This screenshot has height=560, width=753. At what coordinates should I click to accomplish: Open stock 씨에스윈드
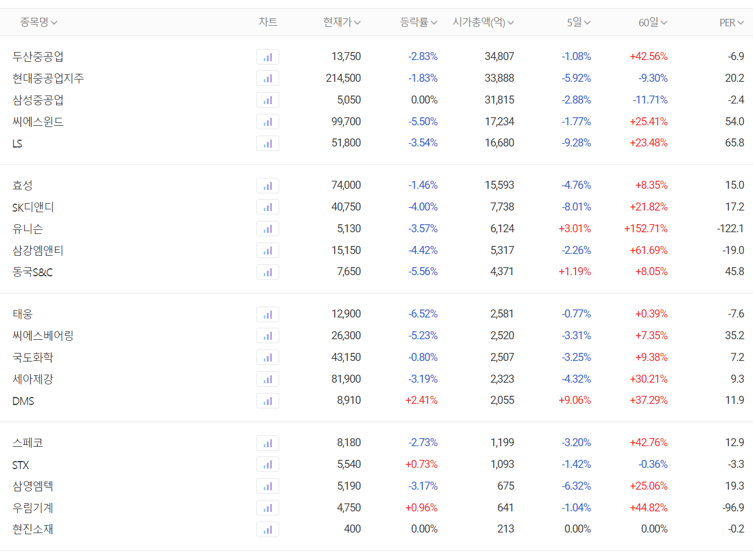[x=38, y=122]
